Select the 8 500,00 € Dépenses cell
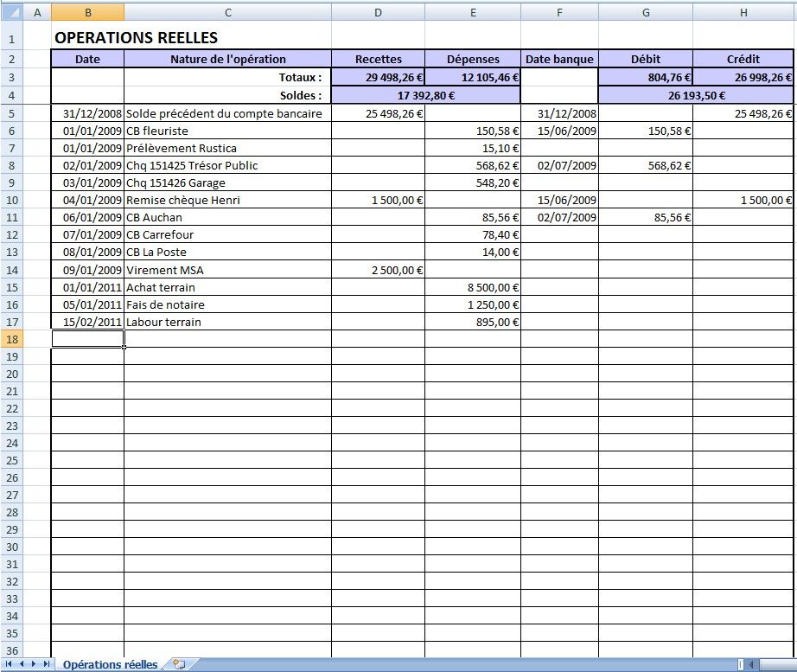 473,287
